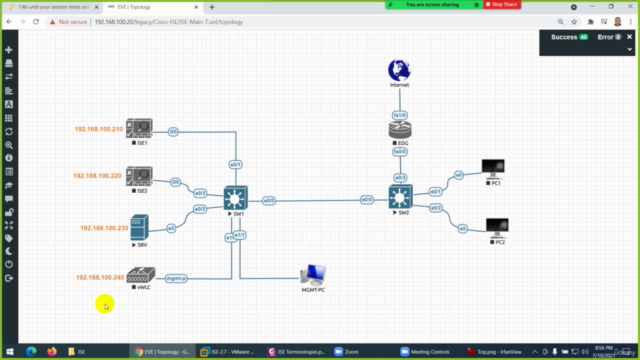This screenshot has height=360, width=640.
Task: Open Zoom Meeting Controls taskbar item
Action: [425, 351]
